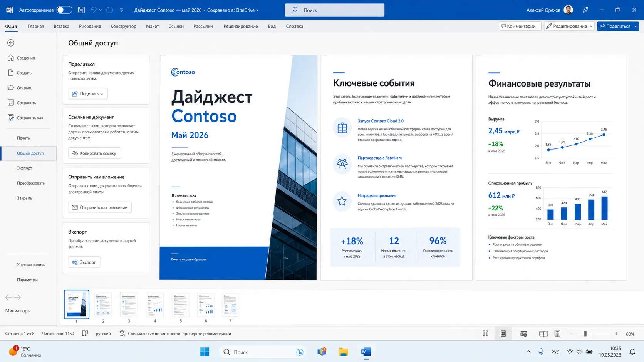Open File Explorer from taskbar
The height and width of the screenshot is (362, 644).
pos(343,352)
